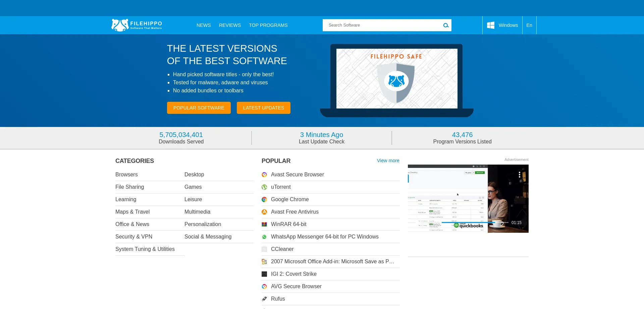
Task: Open the Learning category
Action: (126, 200)
